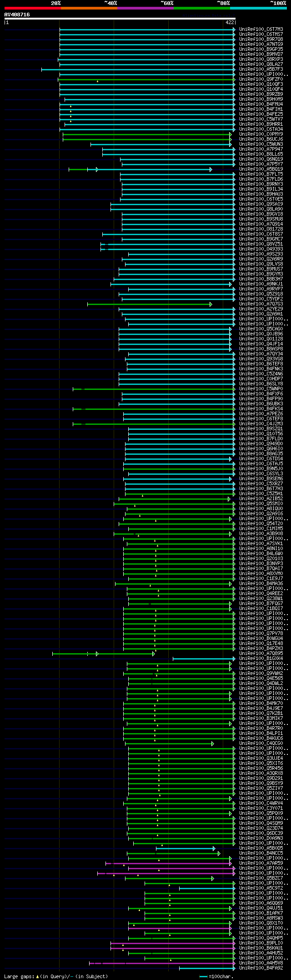Click the short cyan bar of UniRef100_B1GXK4

coord(204,659)
